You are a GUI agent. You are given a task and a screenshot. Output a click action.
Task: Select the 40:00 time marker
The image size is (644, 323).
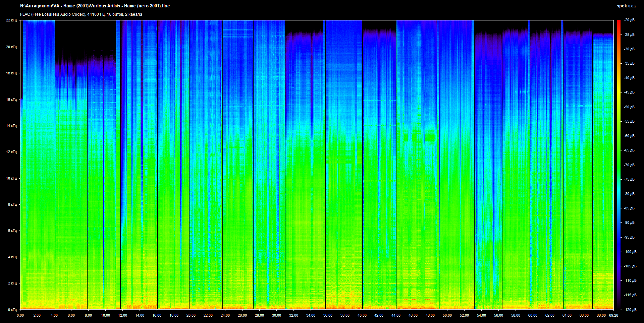(x=362, y=315)
